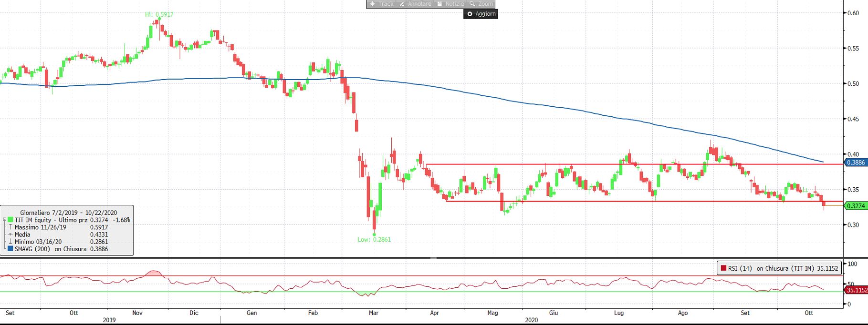Click the Track crosshair icon

(372, 4)
